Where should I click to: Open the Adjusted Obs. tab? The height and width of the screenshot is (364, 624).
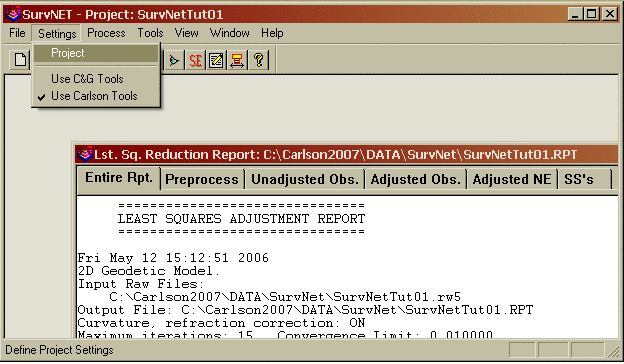(415, 179)
